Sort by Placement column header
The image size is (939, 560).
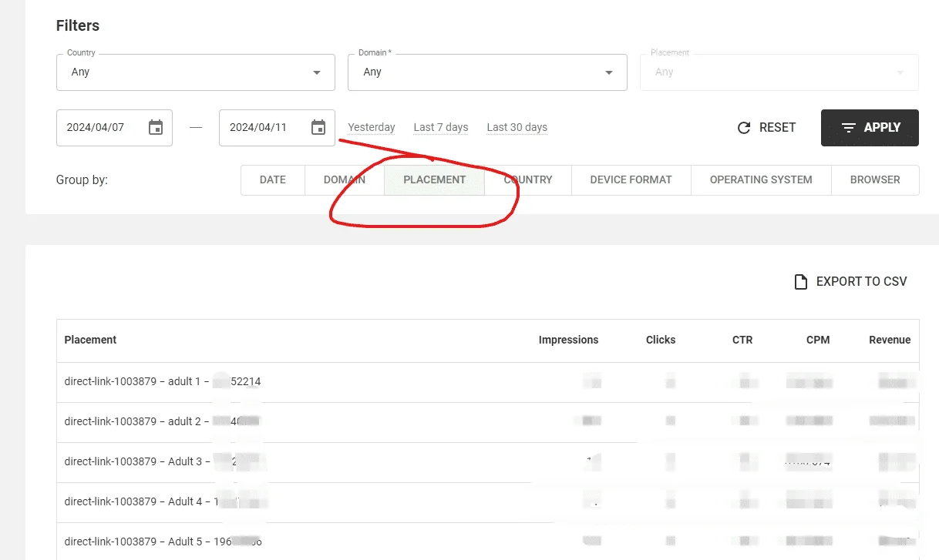pyautogui.click(x=91, y=340)
